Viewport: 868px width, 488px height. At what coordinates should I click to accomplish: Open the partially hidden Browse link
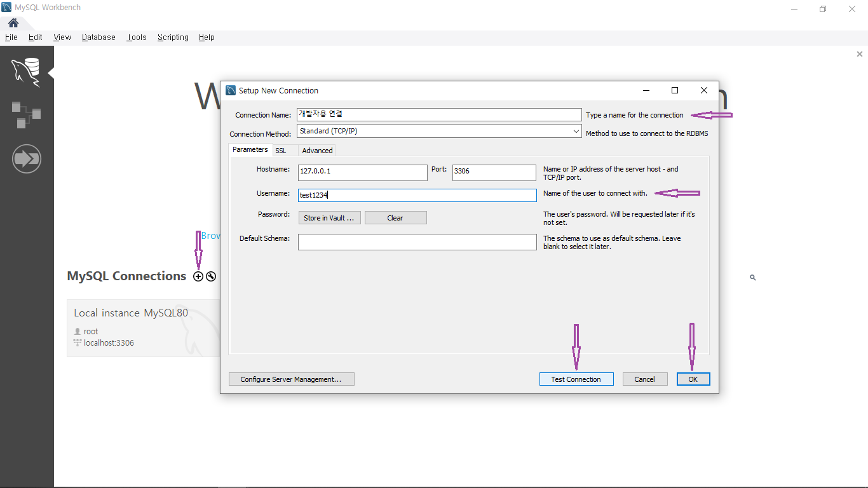210,236
